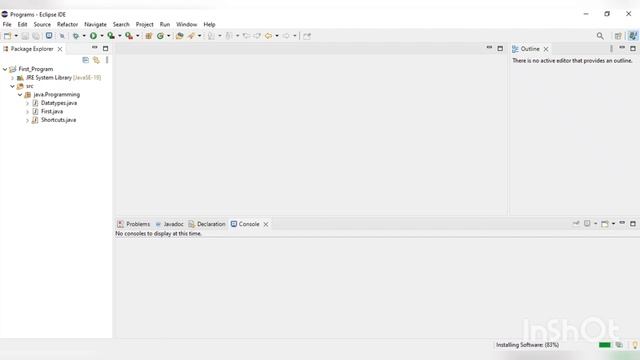Viewport: 640px width, 360px height.
Task: Click the Save All toolbar icon
Action: coord(36,36)
